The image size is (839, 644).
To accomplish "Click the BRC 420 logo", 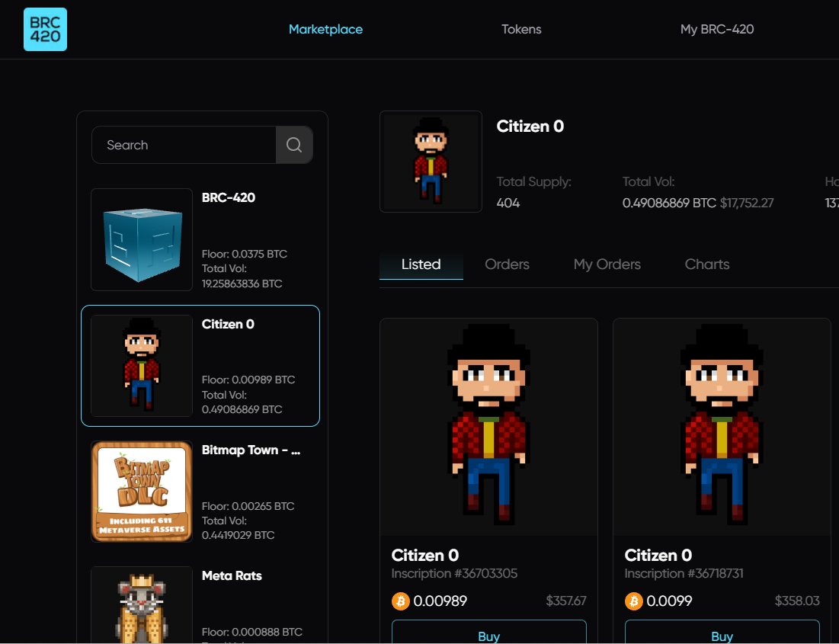I will click(x=46, y=30).
